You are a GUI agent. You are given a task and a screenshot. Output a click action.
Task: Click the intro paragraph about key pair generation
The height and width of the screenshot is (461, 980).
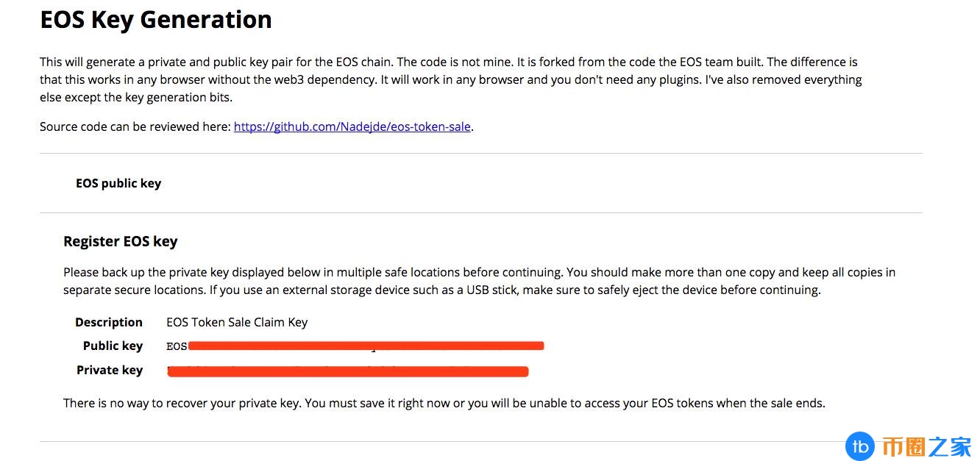(450, 79)
